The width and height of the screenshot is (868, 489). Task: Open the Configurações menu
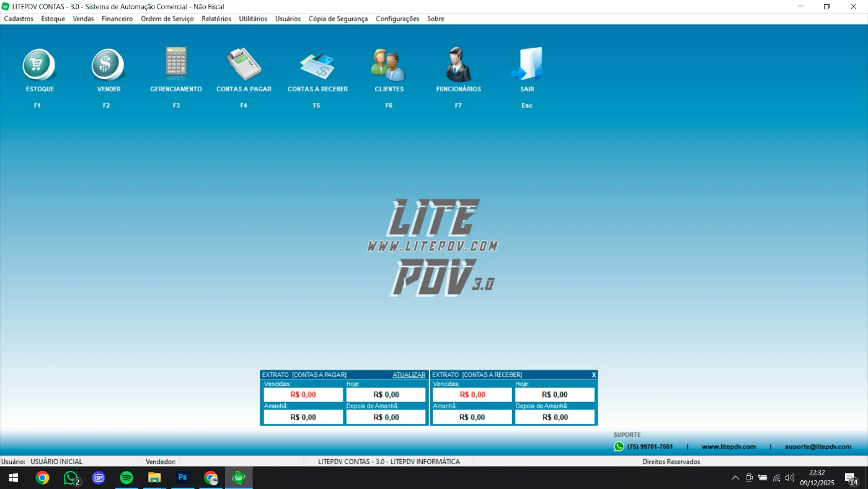(397, 19)
